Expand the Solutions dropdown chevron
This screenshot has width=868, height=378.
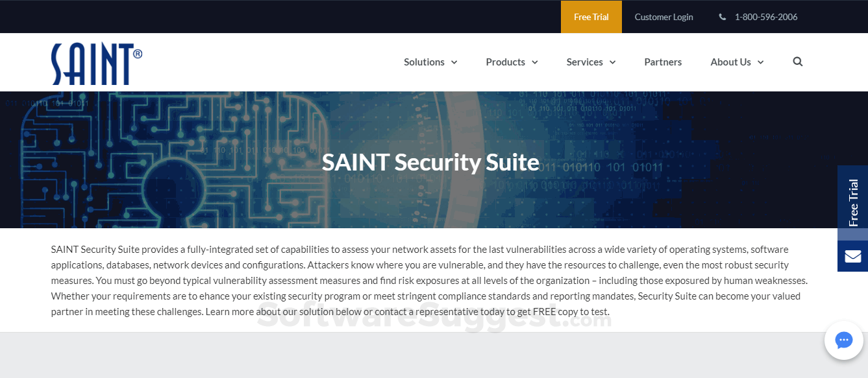(x=454, y=62)
